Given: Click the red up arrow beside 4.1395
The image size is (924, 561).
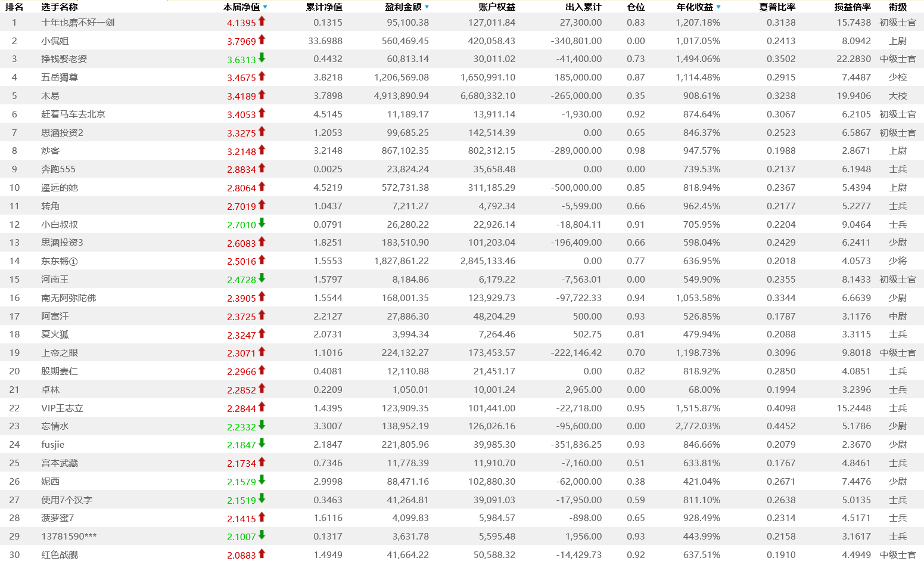Looking at the screenshot, I should [x=262, y=21].
